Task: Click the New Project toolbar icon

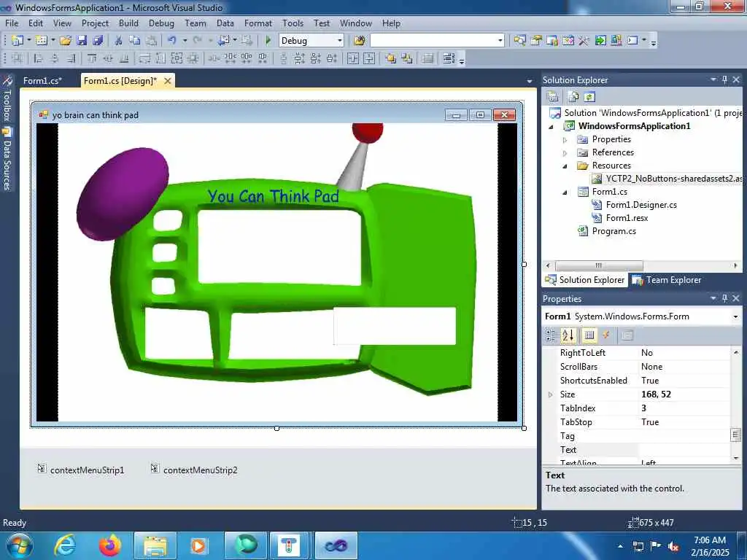Action: tap(18, 41)
